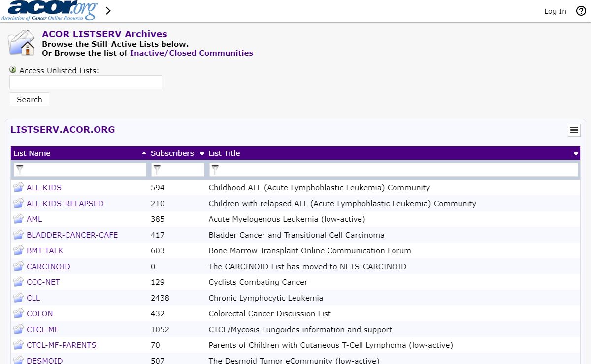
Task: Click the CCC-NET folder icon
Action: click(19, 282)
